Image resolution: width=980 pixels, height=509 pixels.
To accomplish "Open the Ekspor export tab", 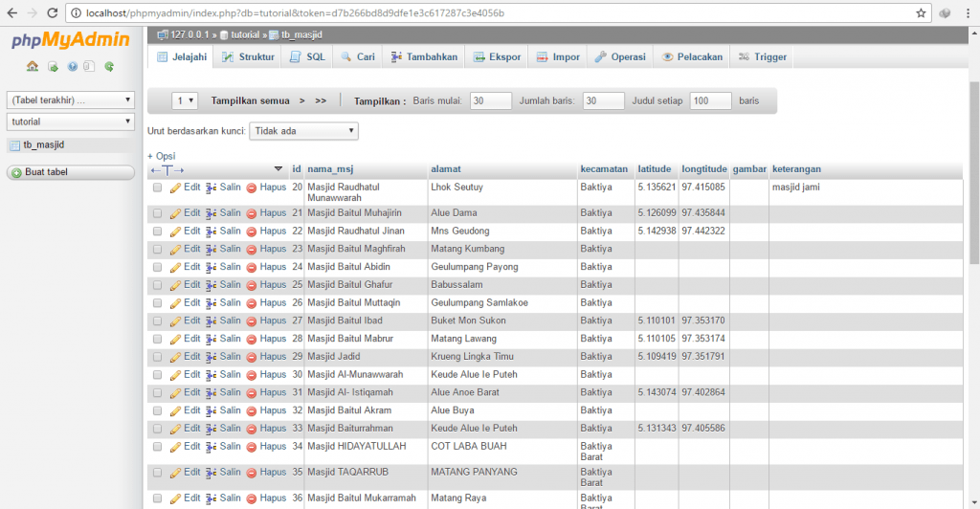I will [x=498, y=56].
